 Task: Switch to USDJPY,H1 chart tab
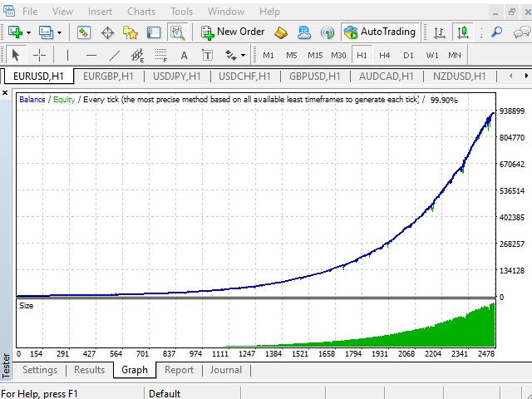(x=177, y=76)
